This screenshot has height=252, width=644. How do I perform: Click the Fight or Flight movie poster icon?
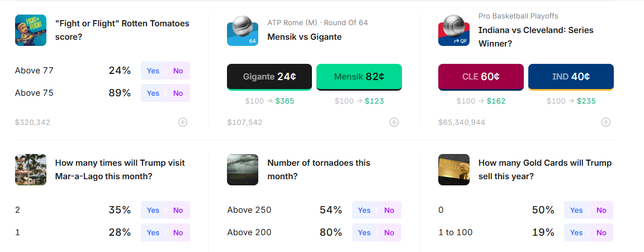pos(31,30)
